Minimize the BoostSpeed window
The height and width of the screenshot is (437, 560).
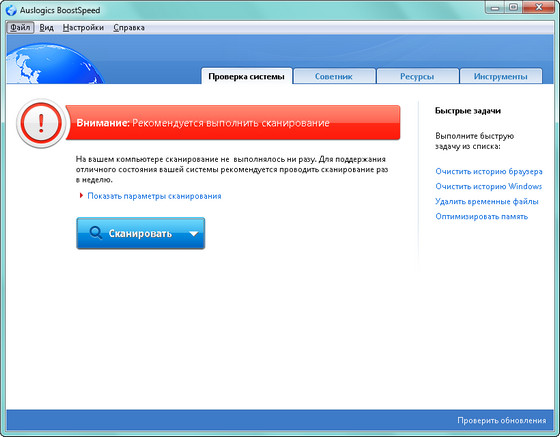pos(495,7)
